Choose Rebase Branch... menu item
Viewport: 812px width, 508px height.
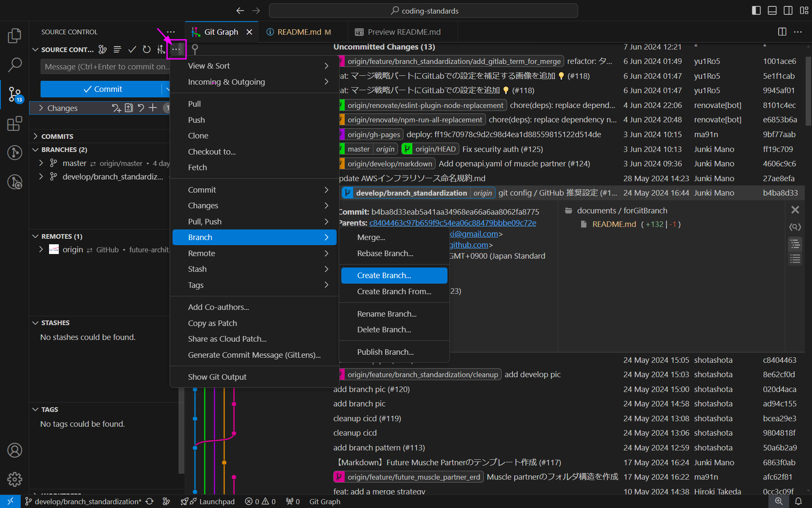[394, 253]
